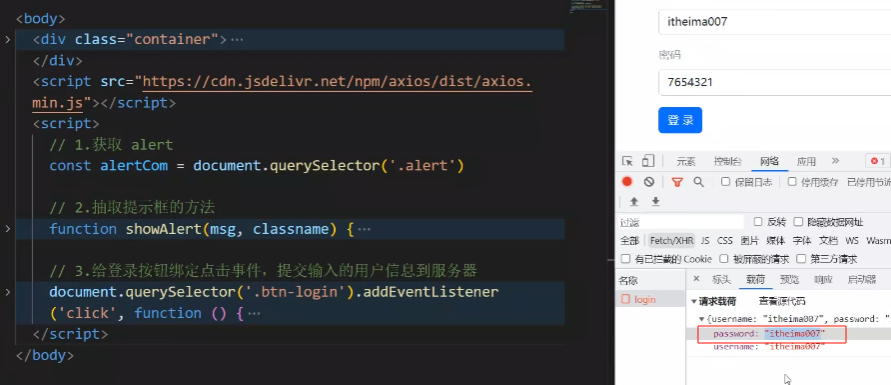Click the opening <body> tag line
Image resolution: width=891 pixels, height=385 pixels.
[40, 19]
